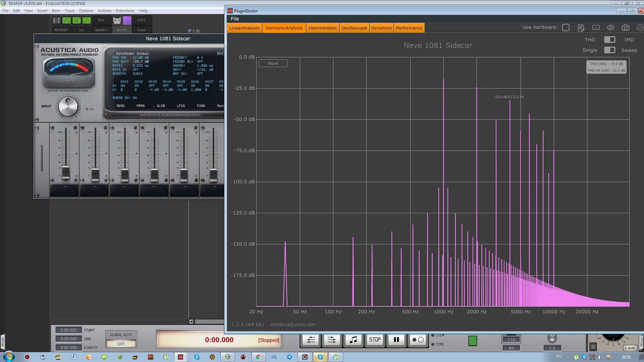Click the Nebula INPUT knob
Viewport: 644px width, 362px height.
pos(68,106)
